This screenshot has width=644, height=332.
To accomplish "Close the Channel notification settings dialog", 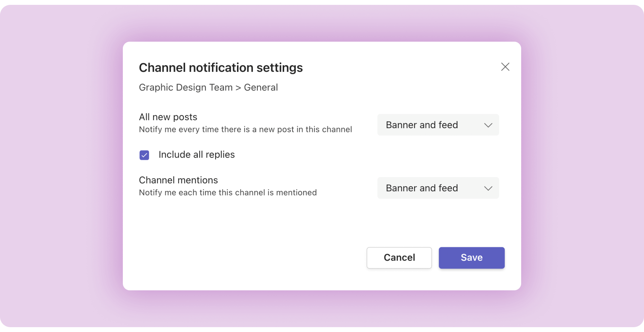I will click(505, 67).
